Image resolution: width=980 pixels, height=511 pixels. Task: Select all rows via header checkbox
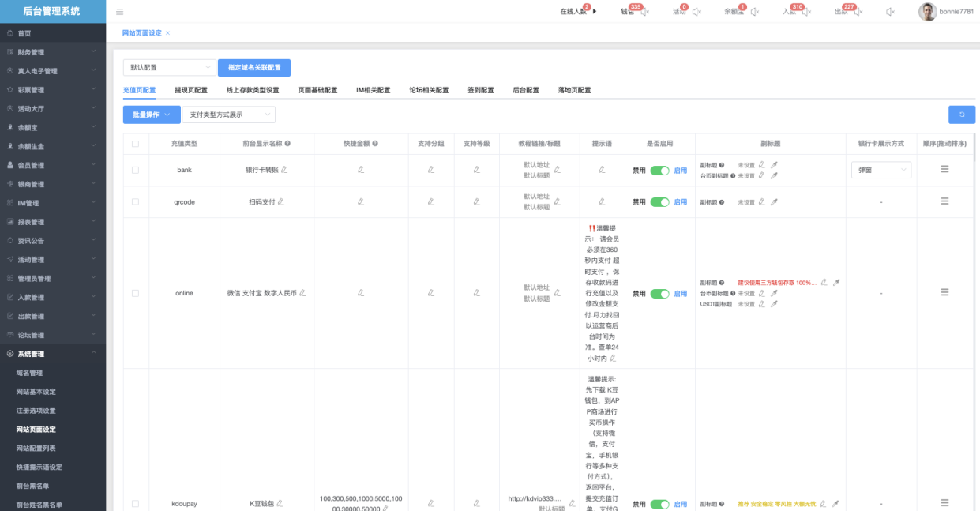(135, 144)
